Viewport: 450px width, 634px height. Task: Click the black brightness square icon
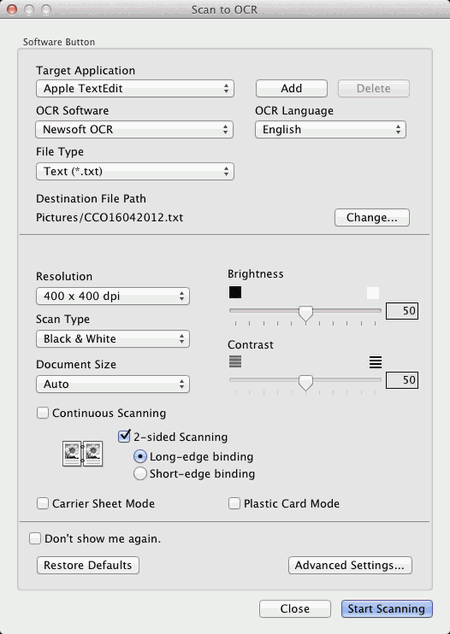(235, 292)
